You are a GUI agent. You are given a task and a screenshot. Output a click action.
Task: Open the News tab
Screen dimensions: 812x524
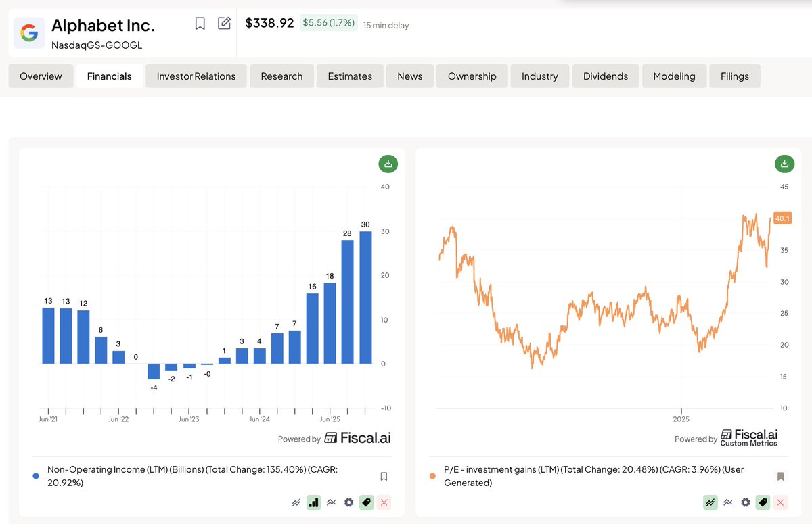(409, 76)
